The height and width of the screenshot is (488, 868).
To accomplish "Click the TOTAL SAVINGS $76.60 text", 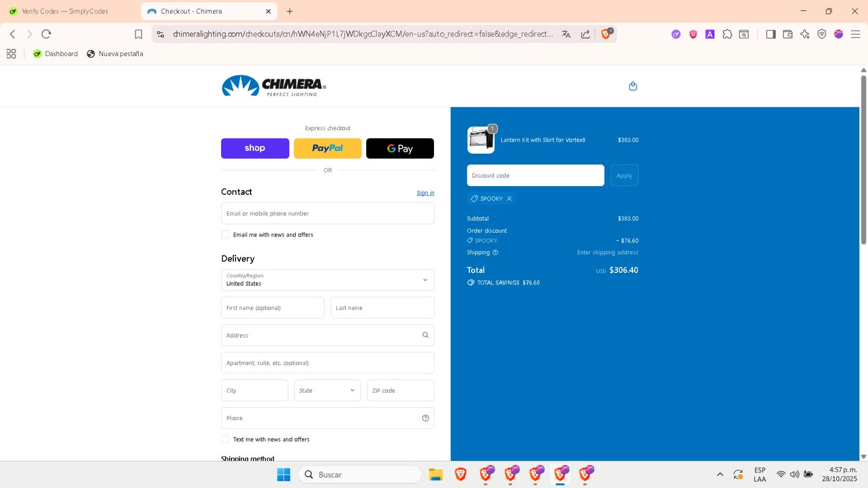I will click(x=508, y=283).
